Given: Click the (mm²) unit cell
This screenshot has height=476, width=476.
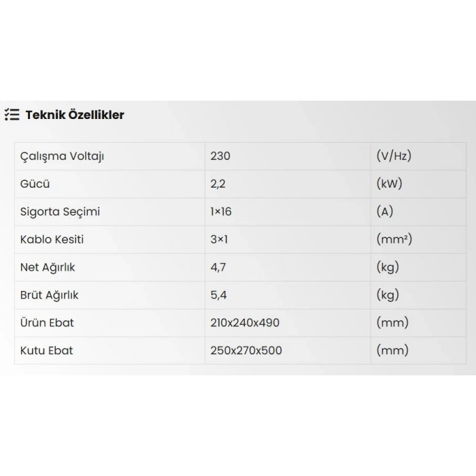Looking at the screenshot, I should click(x=394, y=239).
